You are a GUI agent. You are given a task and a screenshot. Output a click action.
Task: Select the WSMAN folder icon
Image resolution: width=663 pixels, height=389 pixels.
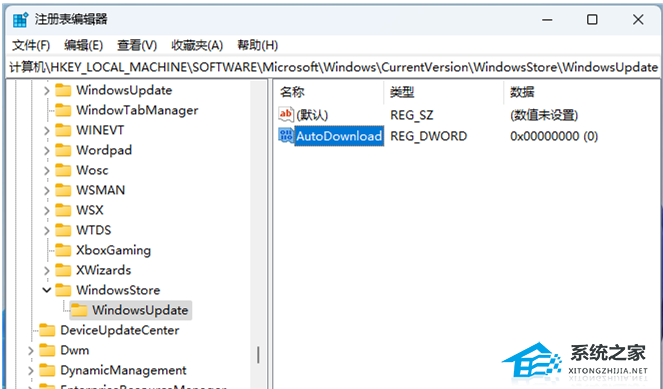[x=63, y=190]
